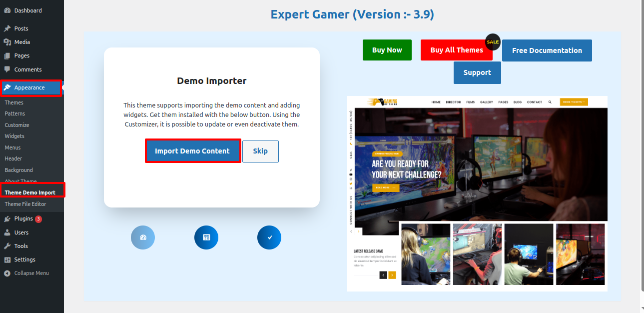Click the Pages stacked-sheets icon
This screenshot has height=313, width=644.
point(7,55)
